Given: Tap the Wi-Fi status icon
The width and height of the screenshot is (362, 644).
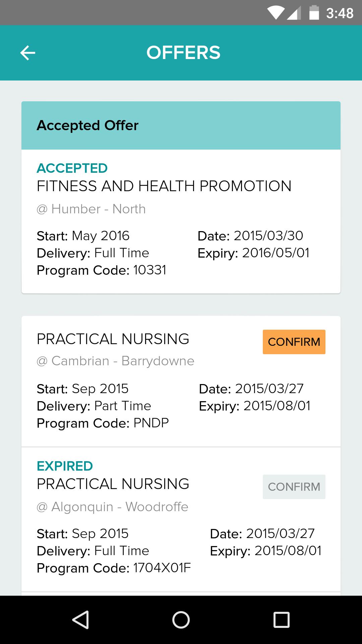Looking at the screenshot, I should tap(276, 13).
